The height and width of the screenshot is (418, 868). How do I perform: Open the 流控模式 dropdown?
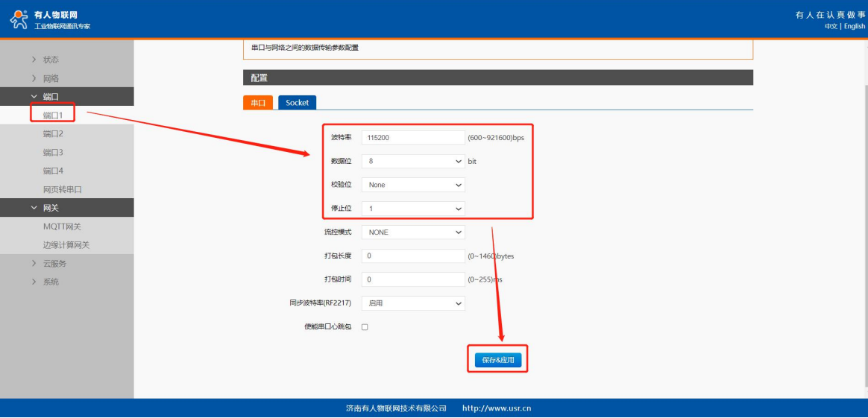click(412, 232)
